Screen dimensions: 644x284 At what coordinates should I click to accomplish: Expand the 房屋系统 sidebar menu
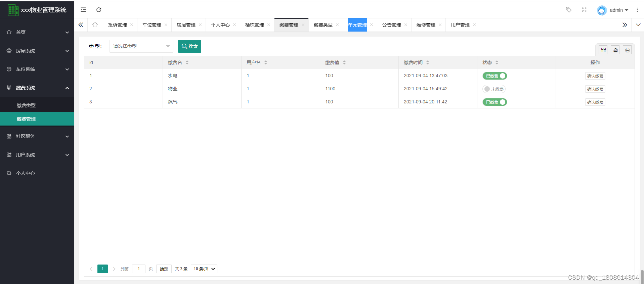(37, 51)
